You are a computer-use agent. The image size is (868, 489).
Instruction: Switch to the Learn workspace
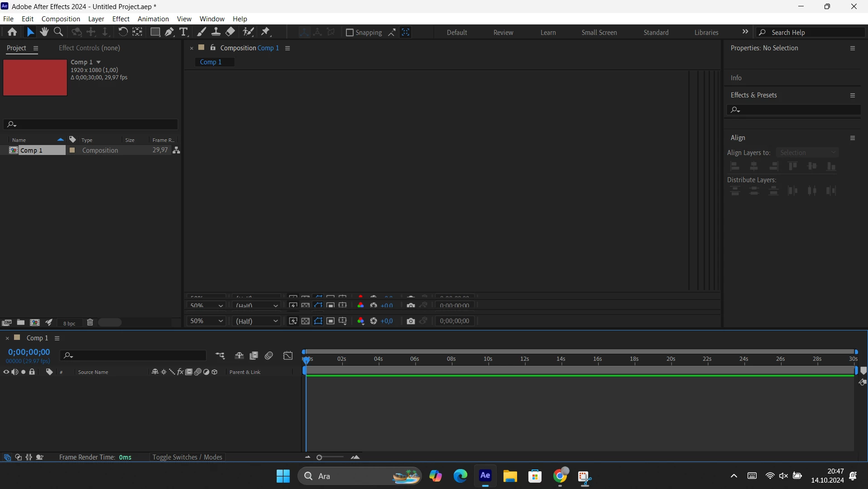548,33
